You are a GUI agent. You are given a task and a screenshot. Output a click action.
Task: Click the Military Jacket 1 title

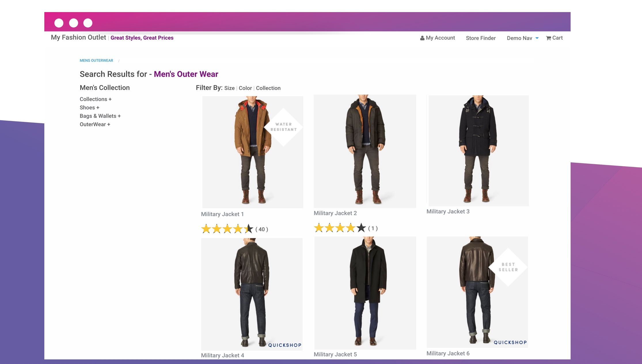pyautogui.click(x=222, y=214)
